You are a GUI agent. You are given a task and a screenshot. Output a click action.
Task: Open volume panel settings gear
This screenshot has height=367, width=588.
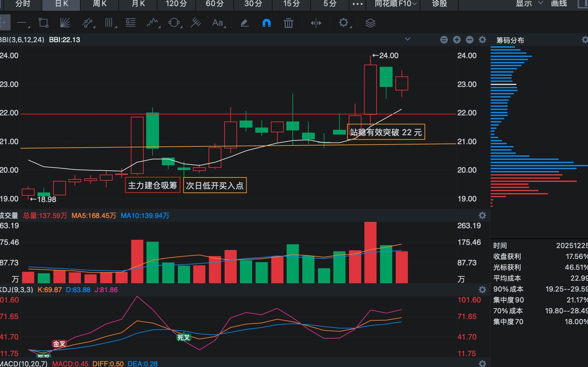pyautogui.click(x=482, y=215)
